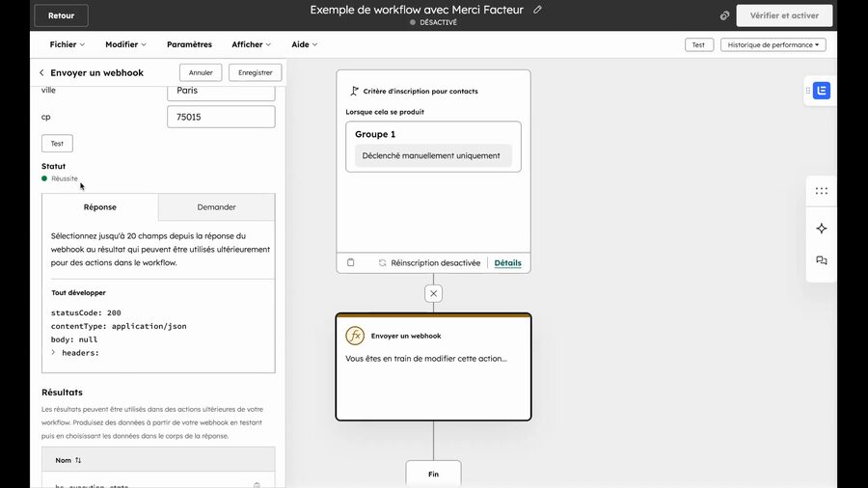This screenshot has width=868, height=488.
Task: Go back using the arrow beside Envoyer un webhook
Action: click(41, 72)
